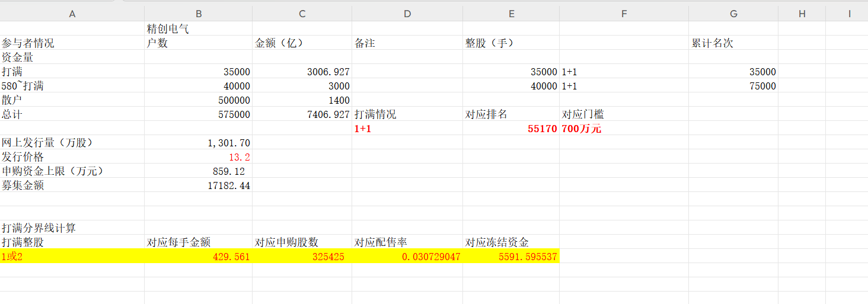Click the highlighted 1或2 cell

pyautogui.click(x=72, y=256)
